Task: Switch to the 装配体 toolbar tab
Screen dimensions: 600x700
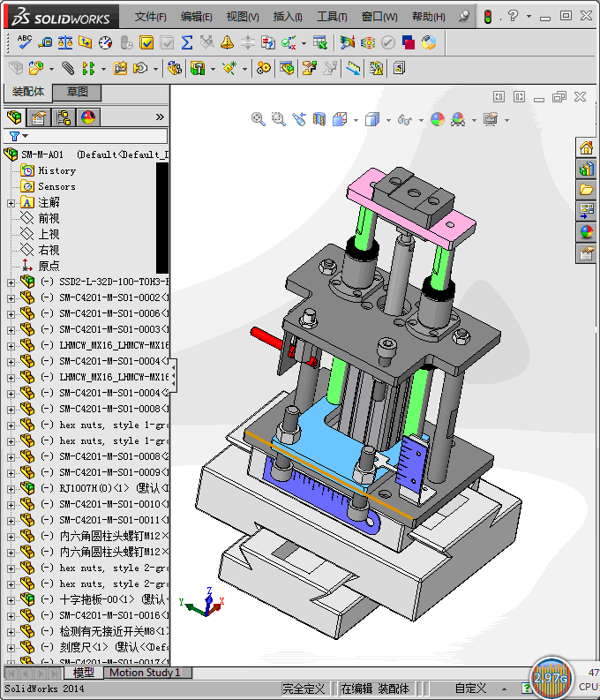Action: 28,92
